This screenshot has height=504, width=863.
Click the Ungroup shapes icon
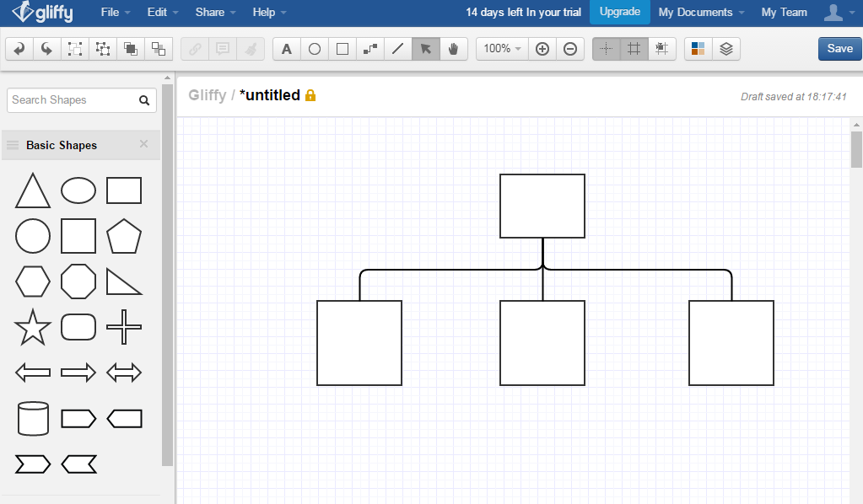103,49
